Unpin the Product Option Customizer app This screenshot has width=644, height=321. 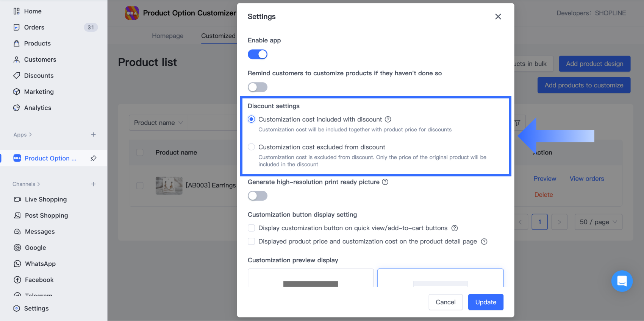point(93,158)
